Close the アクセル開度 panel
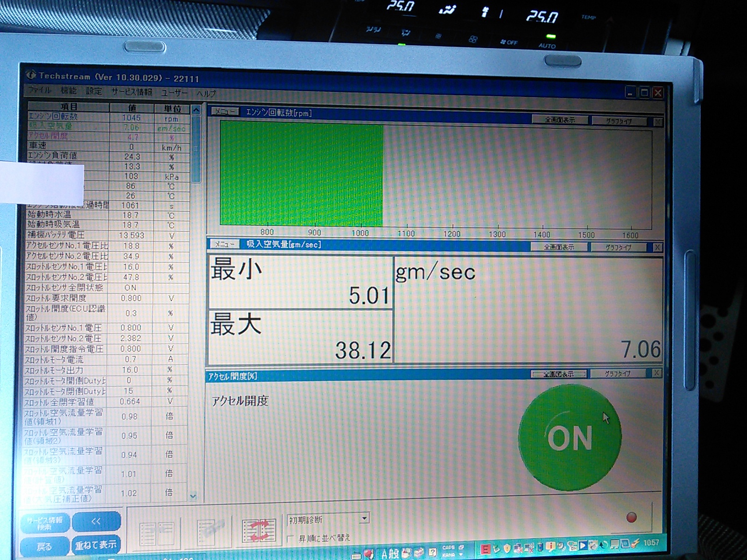747x560 pixels. (656, 373)
